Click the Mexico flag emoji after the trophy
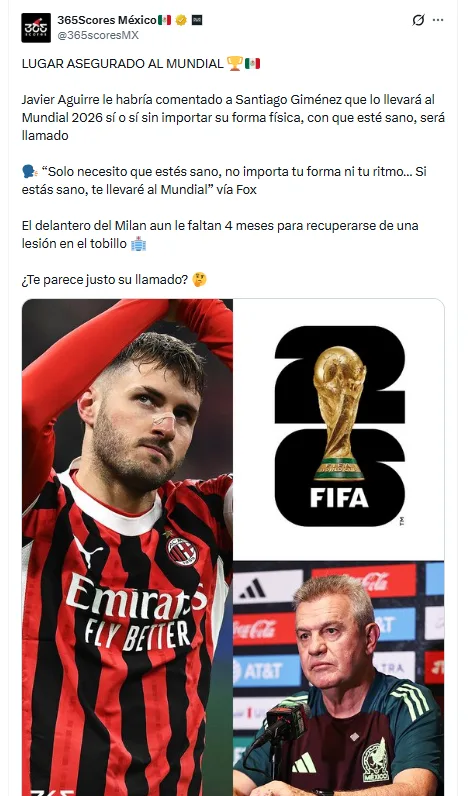Image resolution: width=470 pixels, height=796 pixels. (x=252, y=63)
